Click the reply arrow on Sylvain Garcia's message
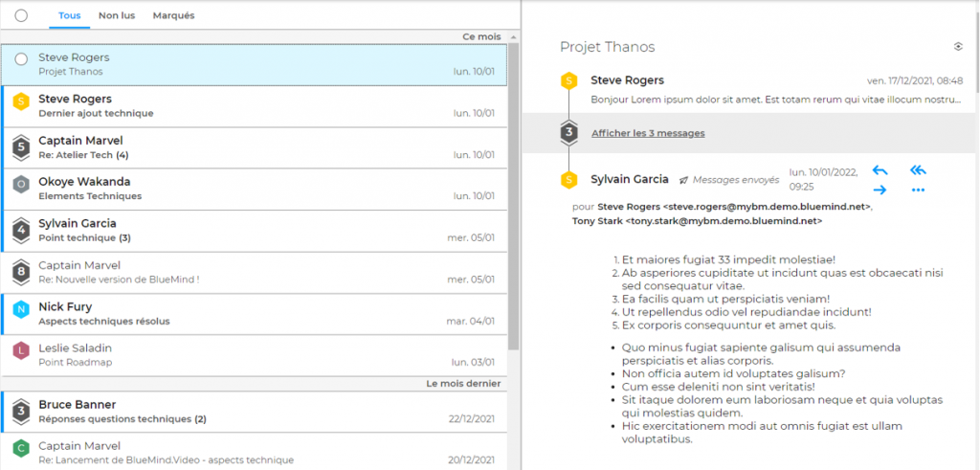 (880, 170)
